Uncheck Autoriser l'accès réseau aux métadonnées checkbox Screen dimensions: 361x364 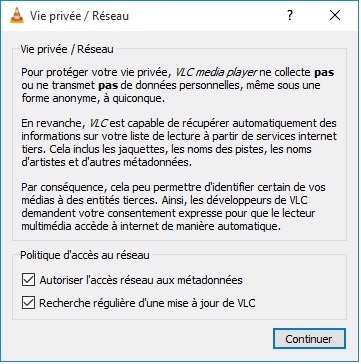[x=28, y=280]
